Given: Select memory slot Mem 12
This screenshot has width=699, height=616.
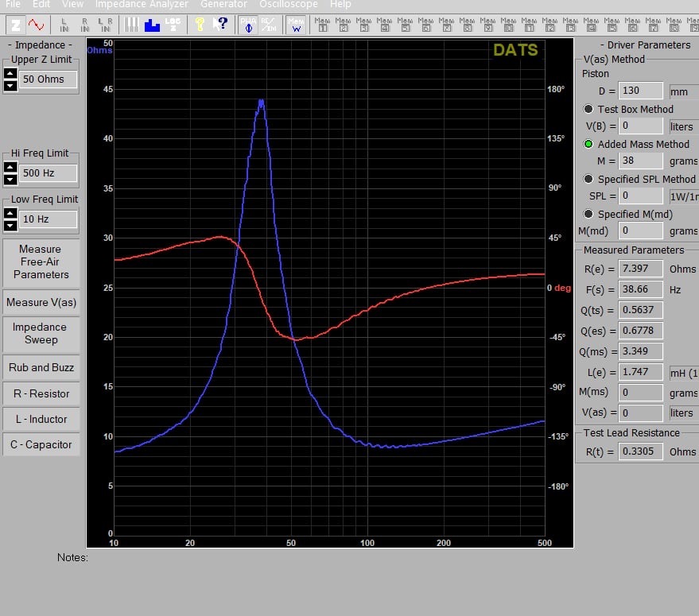Looking at the screenshot, I should (x=549, y=25).
